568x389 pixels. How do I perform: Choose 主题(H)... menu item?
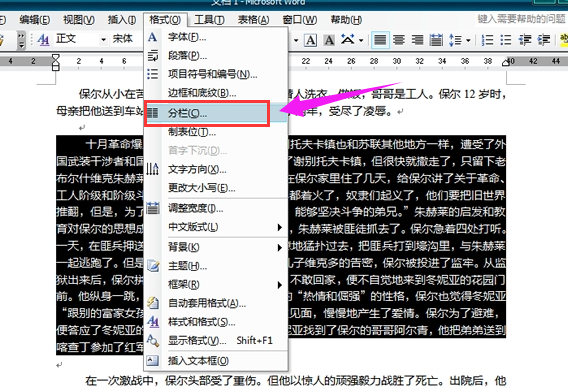coord(216,266)
